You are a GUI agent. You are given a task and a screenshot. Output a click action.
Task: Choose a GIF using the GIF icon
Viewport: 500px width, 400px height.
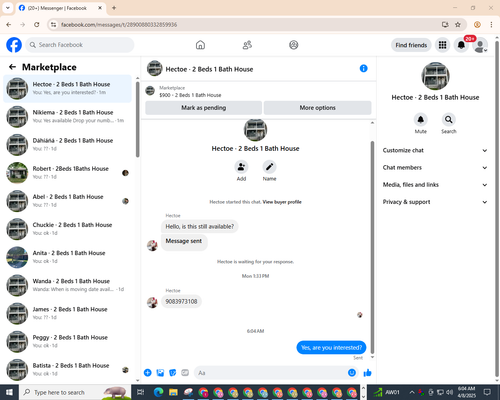185,373
